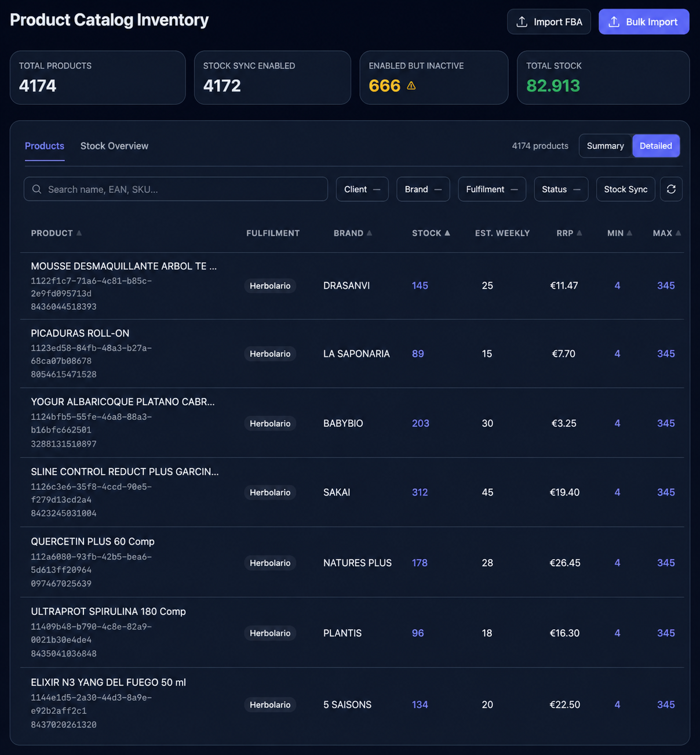
Task: Switch to Detailed view
Action: click(x=655, y=146)
